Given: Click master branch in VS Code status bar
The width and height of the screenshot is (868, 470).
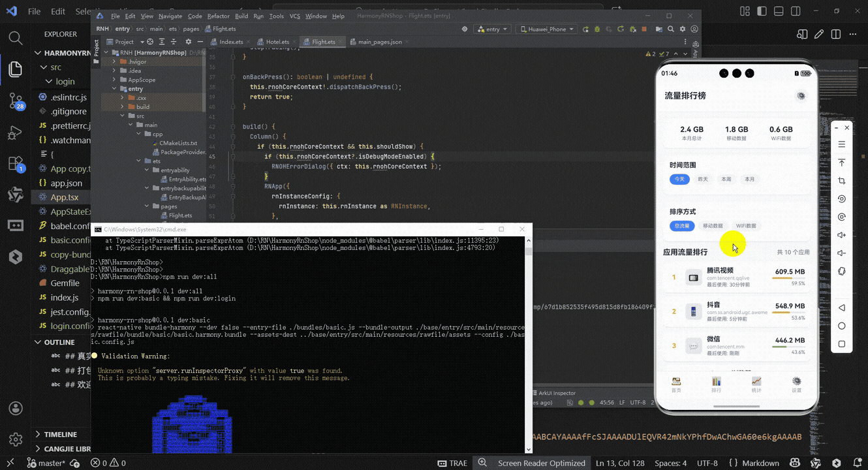Looking at the screenshot, I should click(x=46, y=463).
